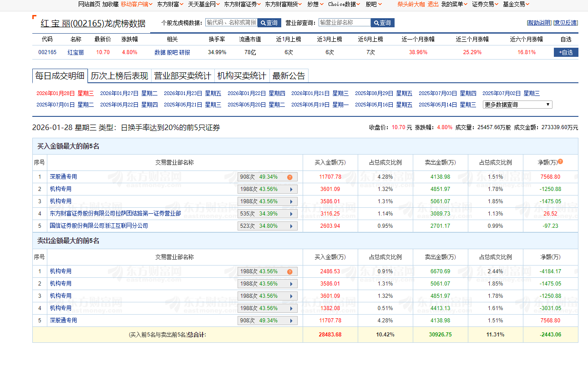The height and width of the screenshot is (366, 588).
Task: Open 东方财富证券拉萨团结路第一证券营业部 branch link
Action: (x=115, y=214)
